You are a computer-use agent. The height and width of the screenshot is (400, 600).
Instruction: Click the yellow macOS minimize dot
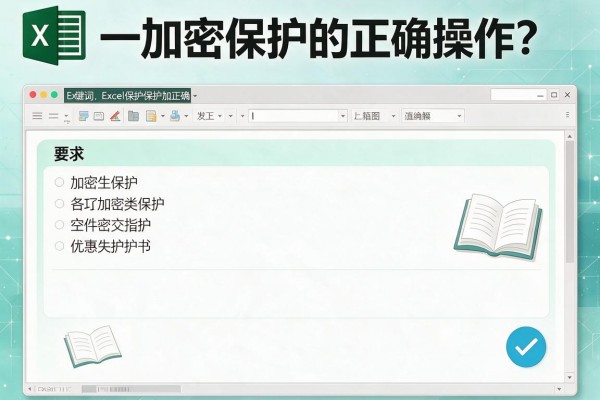44,95
